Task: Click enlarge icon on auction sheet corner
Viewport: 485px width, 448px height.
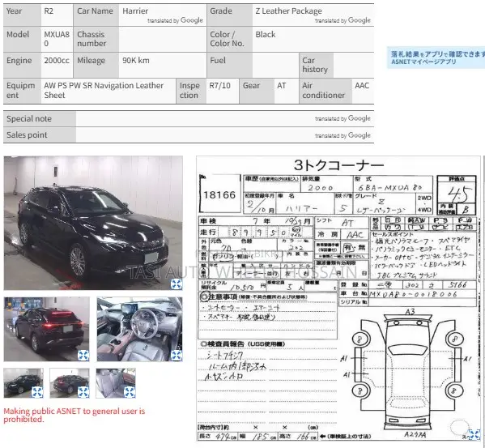Action: (474, 435)
